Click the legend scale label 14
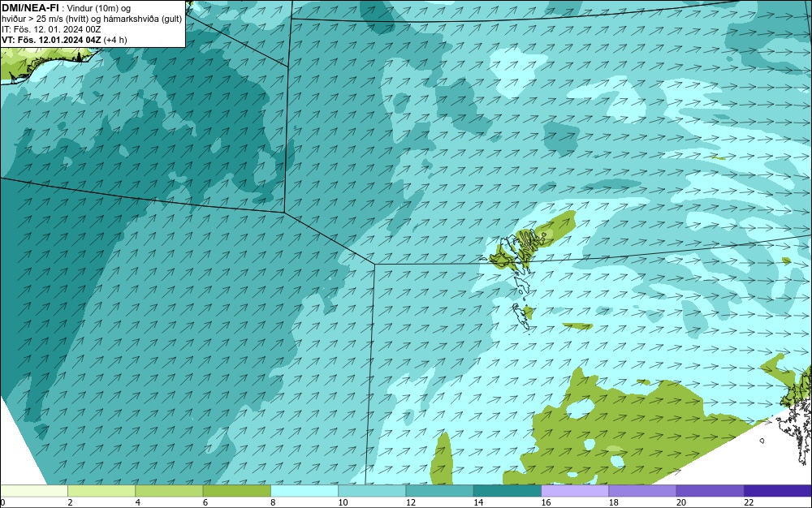The height and width of the screenshot is (508, 812). coord(478,502)
